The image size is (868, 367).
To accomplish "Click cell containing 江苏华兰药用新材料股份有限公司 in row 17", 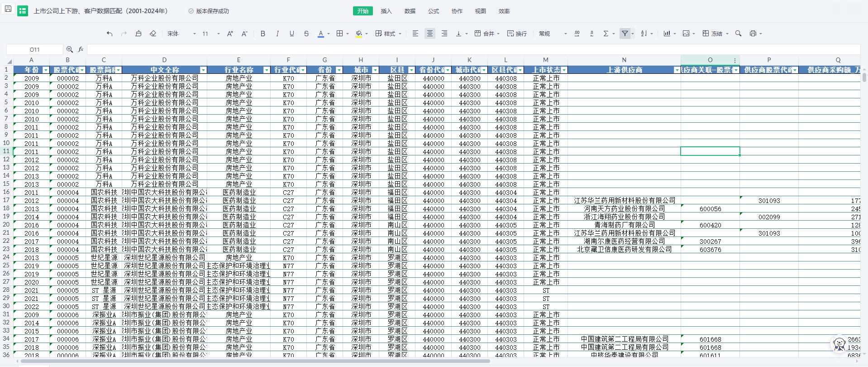I will 625,200.
